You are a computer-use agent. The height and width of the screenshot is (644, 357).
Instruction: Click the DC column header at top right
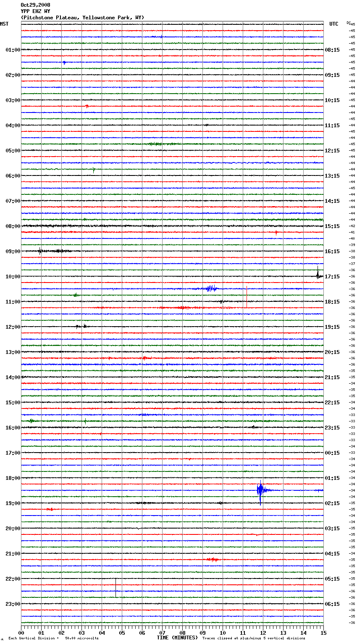pyautogui.click(x=349, y=23)
